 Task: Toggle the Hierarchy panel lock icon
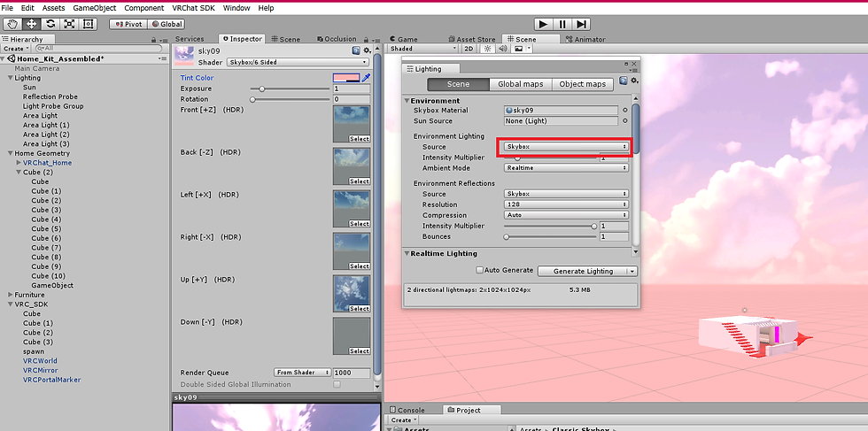point(153,40)
